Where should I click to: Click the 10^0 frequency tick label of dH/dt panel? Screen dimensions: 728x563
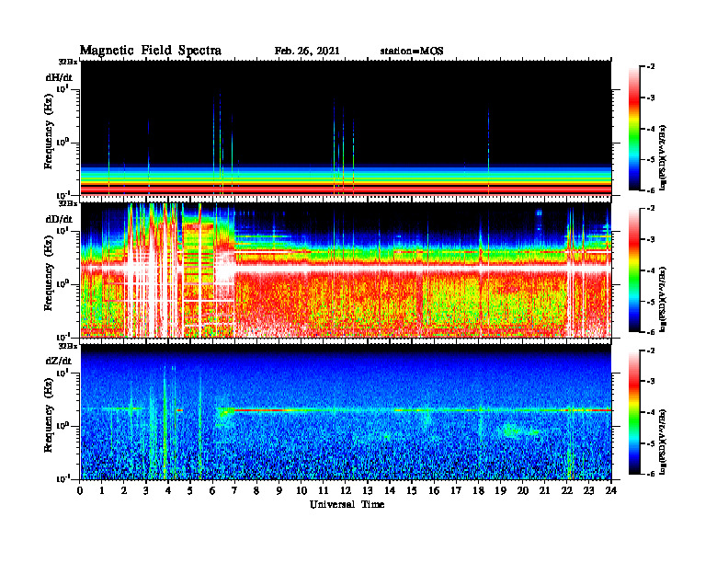[x=63, y=142]
